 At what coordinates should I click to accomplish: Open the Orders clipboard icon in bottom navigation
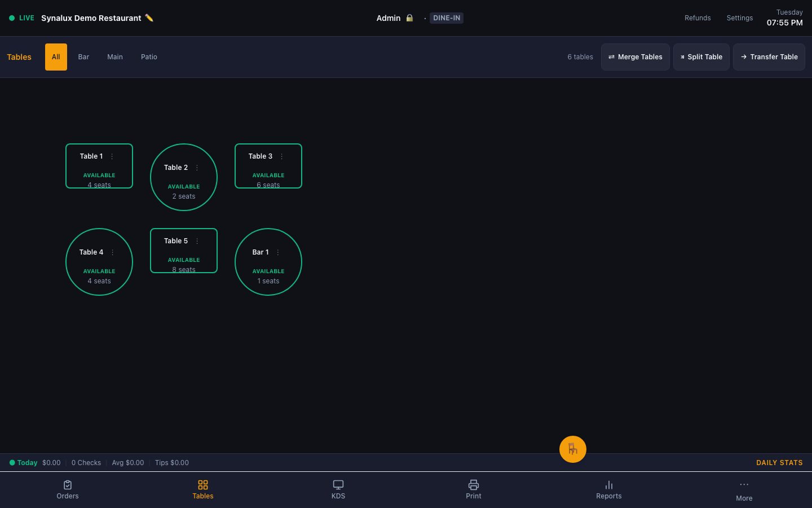[x=68, y=485]
